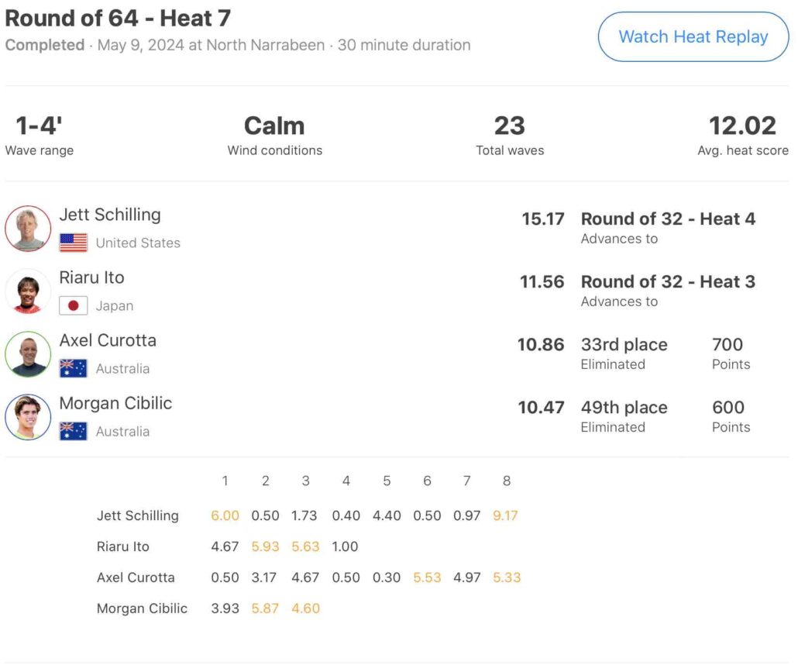The image size is (798, 672).
Task: Click Axel Curotta's 5.53 wave score
Action: pos(427,577)
